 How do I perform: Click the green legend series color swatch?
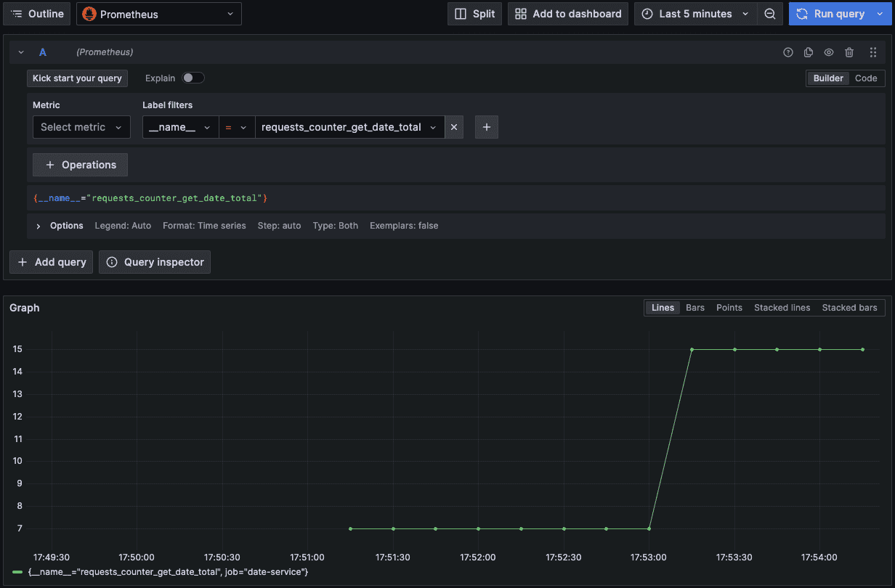(17, 573)
